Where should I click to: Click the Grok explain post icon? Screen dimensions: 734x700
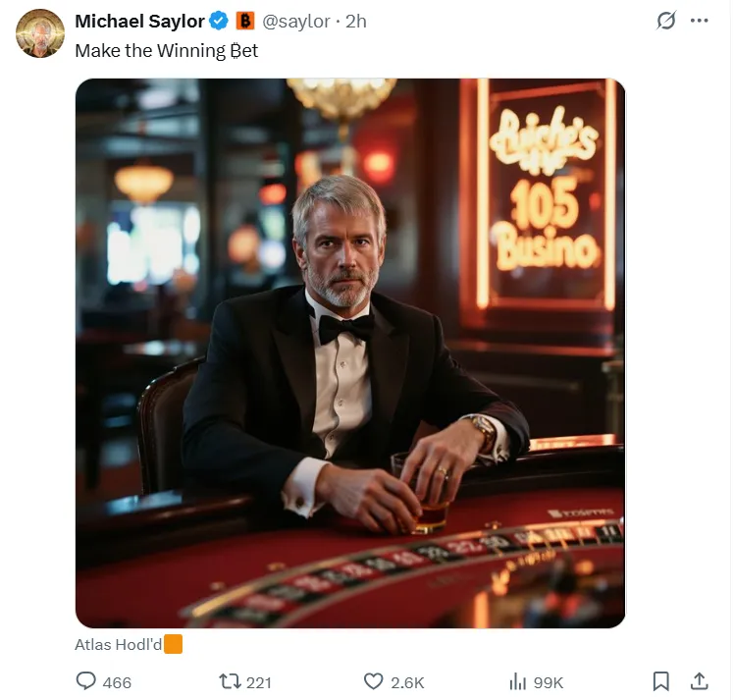coord(666,21)
